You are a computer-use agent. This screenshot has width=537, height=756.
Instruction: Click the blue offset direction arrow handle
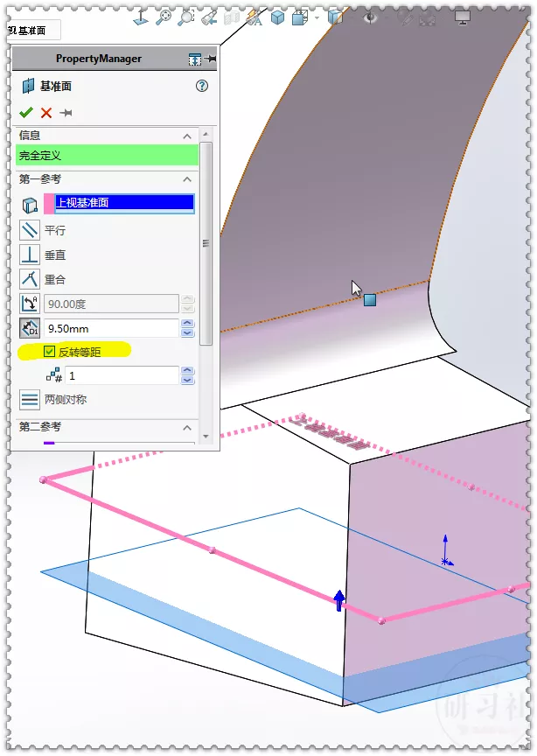click(x=339, y=600)
